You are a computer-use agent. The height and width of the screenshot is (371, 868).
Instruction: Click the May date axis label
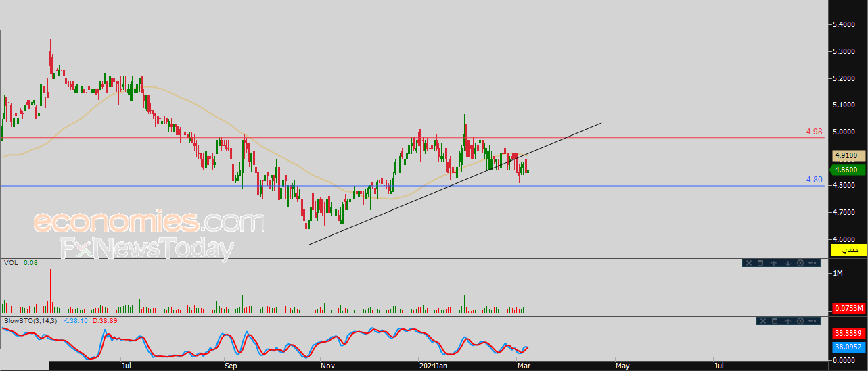tap(622, 366)
